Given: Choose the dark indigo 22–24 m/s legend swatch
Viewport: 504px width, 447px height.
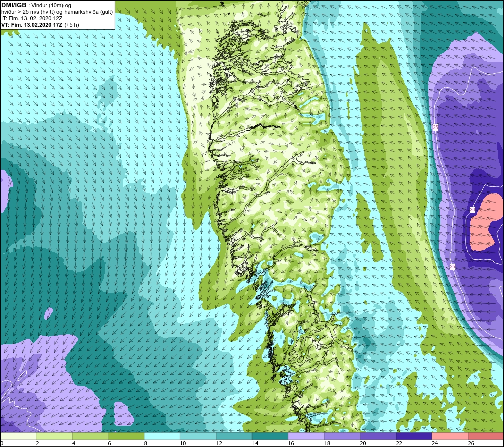Looking at the screenshot, I should [x=414, y=436].
